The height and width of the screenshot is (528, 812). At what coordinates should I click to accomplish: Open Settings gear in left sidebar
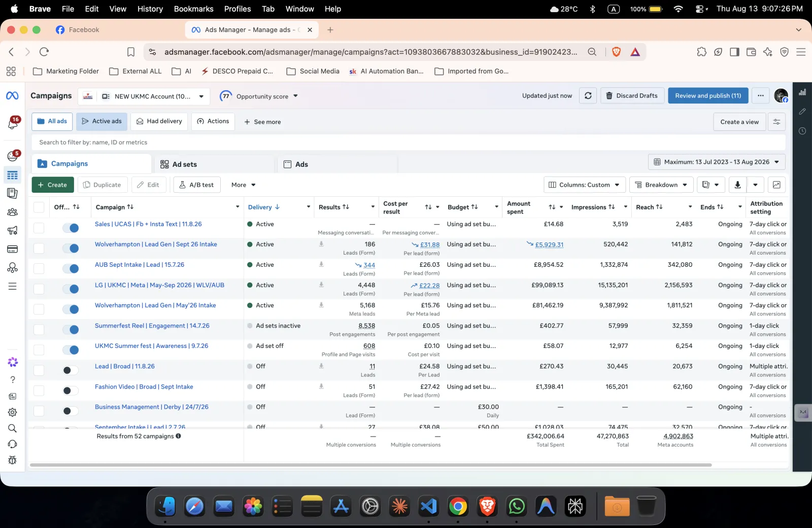pos(13,412)
